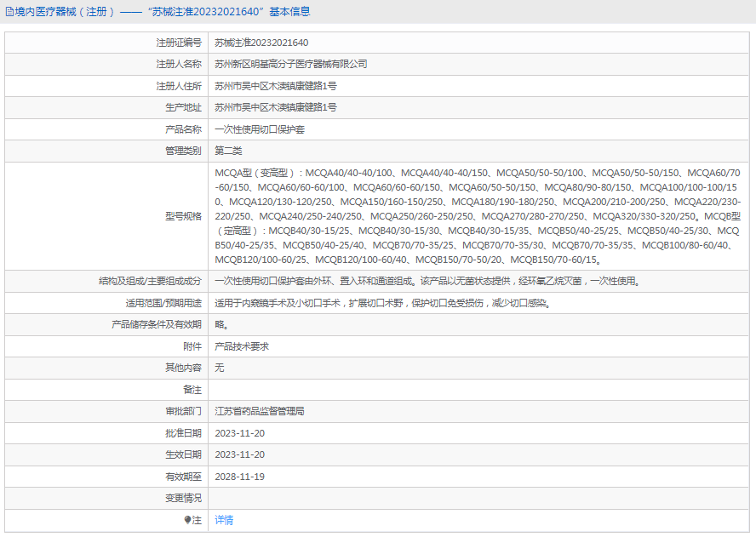756x537 pixels.
Task: Click the page title 境内医疗器械（注册）基本信息
Action: click(163, 12)
